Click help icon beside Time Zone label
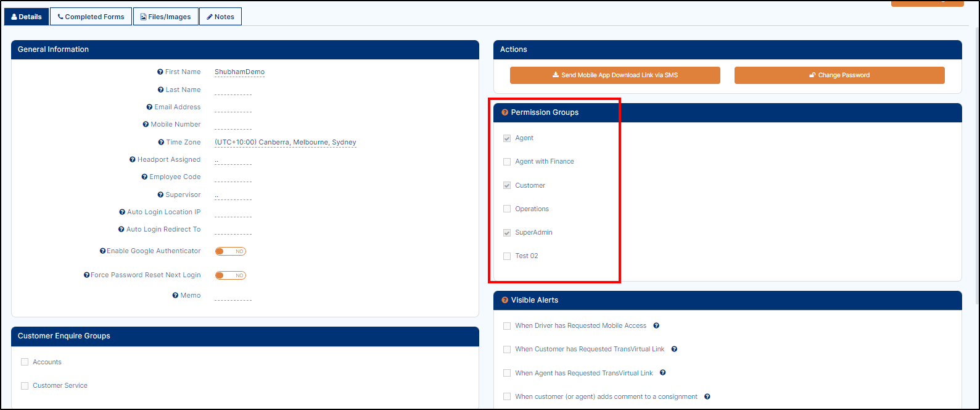The width and height of the screenshot is (980, 410). pyautogui.click(x=162, y=143)
